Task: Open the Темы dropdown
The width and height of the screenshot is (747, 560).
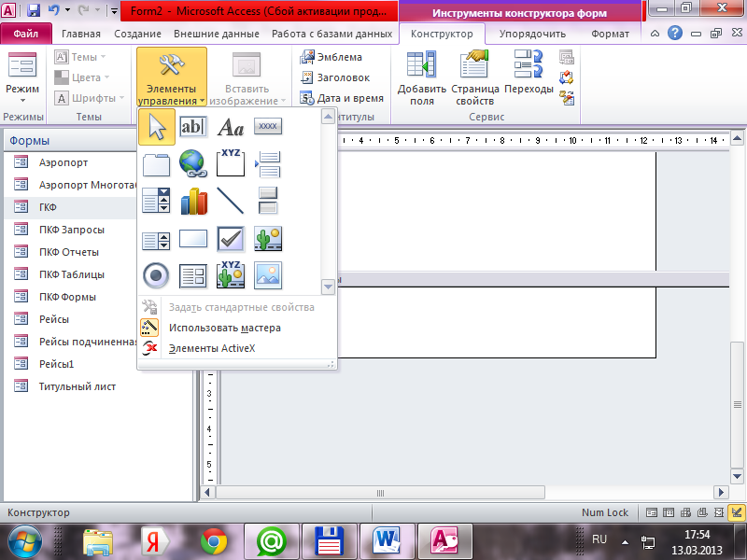Action: point(80,57)
